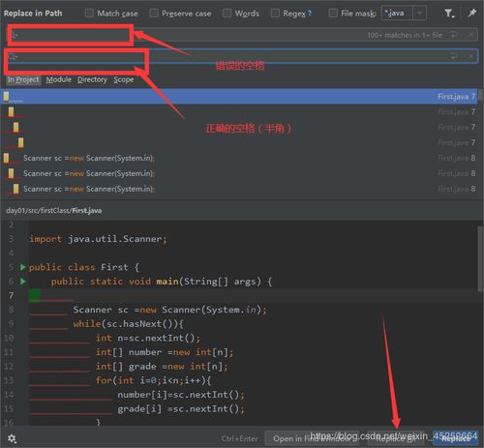This screenshot has height=448, width=484.
Task: Click search history magnifier in find field
Action: pyautogui.click(x=15, y=35)
